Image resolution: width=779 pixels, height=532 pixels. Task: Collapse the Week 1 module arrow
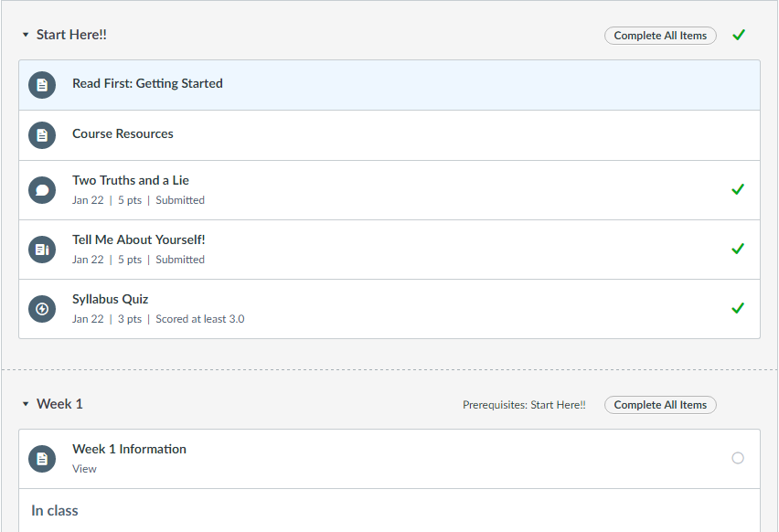[x=26, y=404]
